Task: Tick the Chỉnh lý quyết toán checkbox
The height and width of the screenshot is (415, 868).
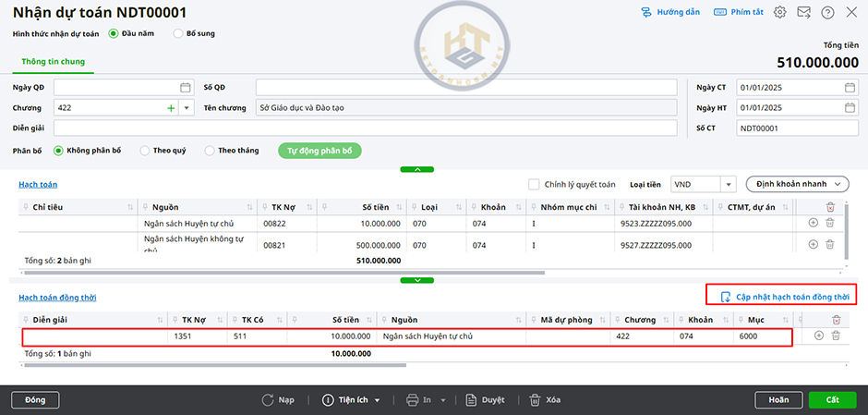Action: tap(534, 184)
